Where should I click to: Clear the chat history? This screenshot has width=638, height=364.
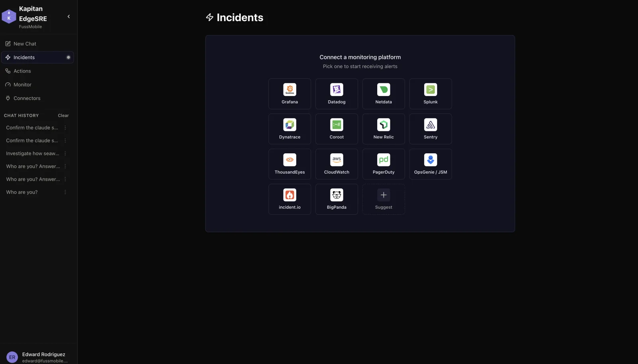63,115
